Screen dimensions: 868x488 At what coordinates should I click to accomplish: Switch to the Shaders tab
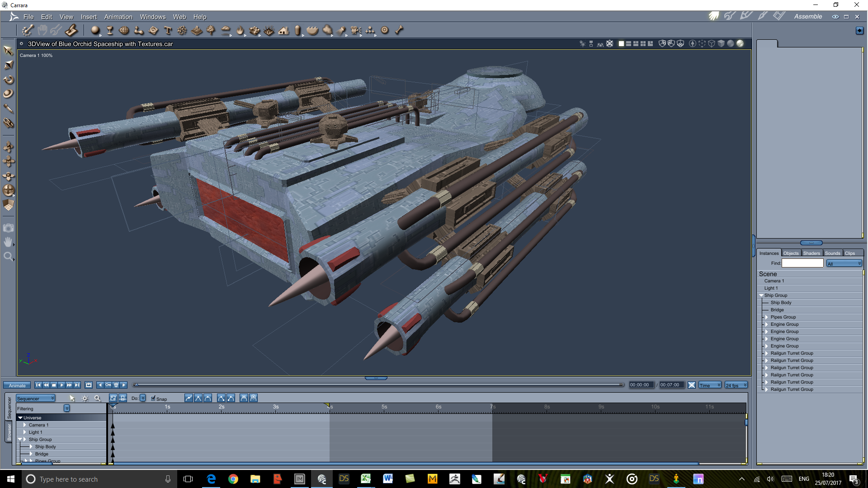(811, 253)
